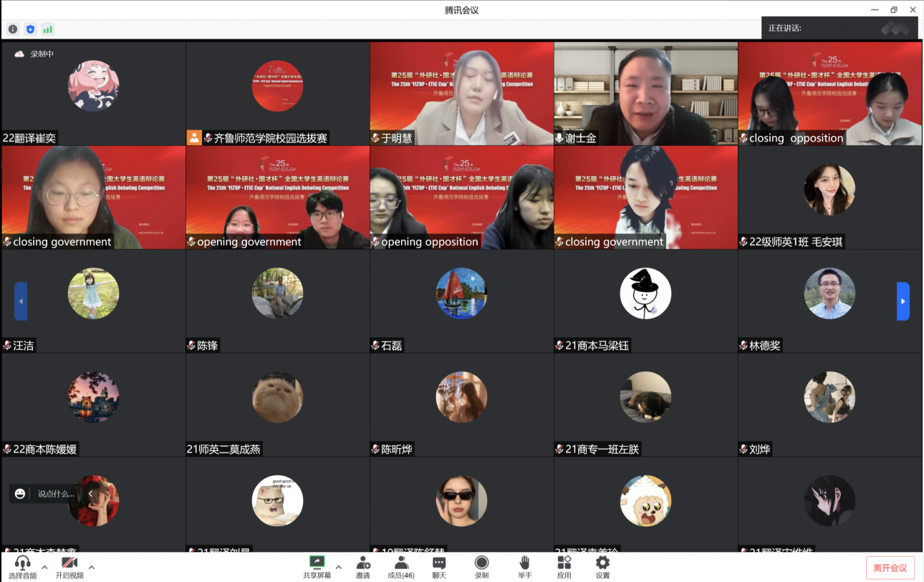Select 谢士金's video tile

pyautogui.click(x=645, y=93)
